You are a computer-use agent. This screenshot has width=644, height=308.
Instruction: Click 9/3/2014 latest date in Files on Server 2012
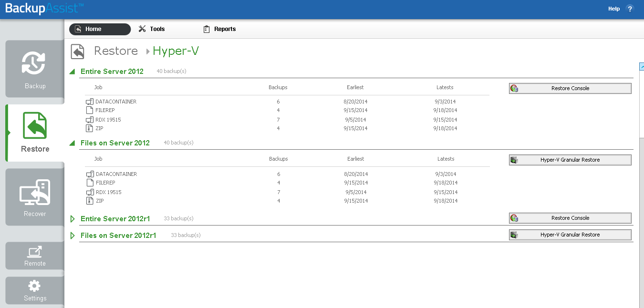tap(446, 174)
